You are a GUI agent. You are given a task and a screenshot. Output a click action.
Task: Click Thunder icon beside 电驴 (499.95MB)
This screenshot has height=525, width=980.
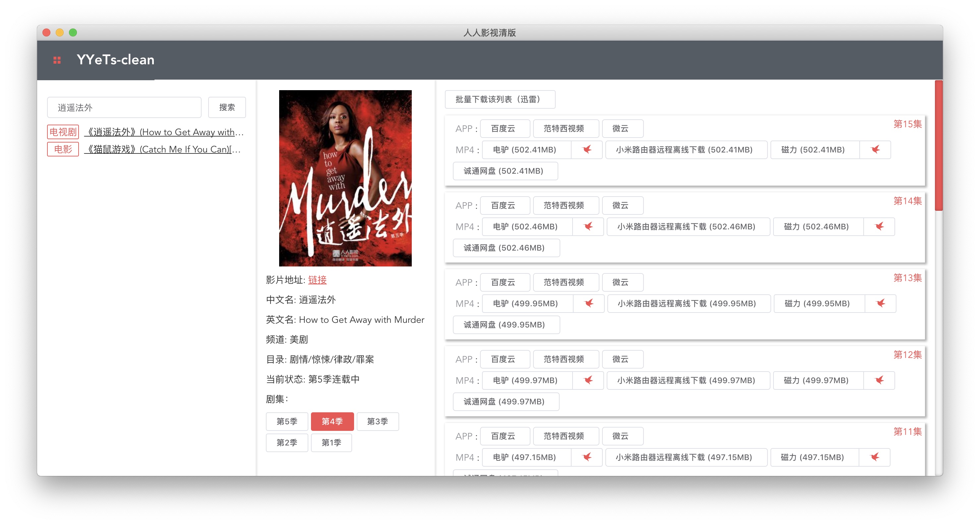pyautogui.click(x=589, y=303)
